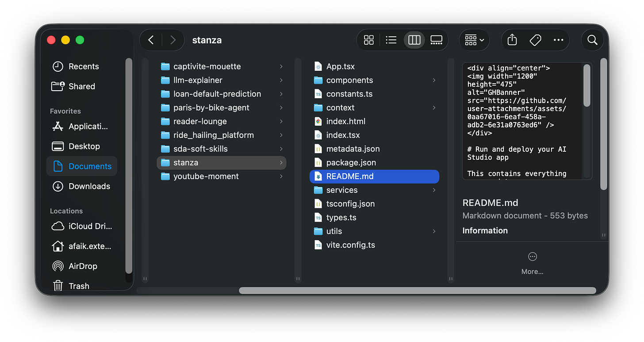Open the Share menu icon
644x342 pixels.
coord(512,40)
